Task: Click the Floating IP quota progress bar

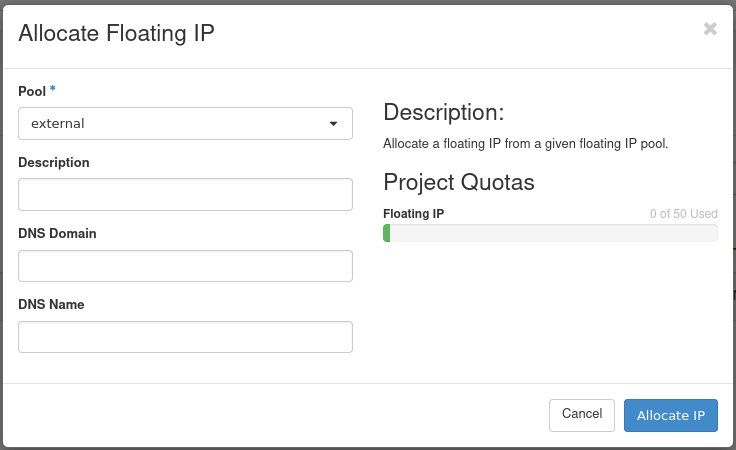Action: click(x=550, y=233)
